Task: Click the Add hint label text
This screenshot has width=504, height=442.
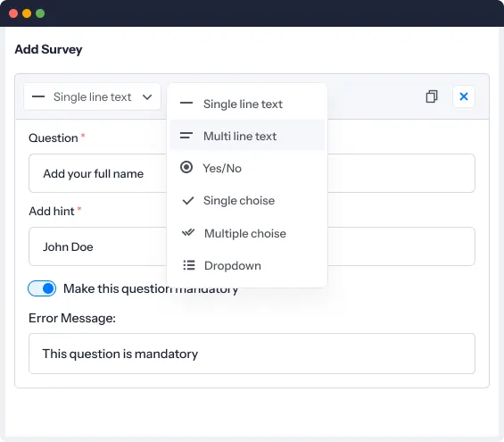Action: coord(52,212)
